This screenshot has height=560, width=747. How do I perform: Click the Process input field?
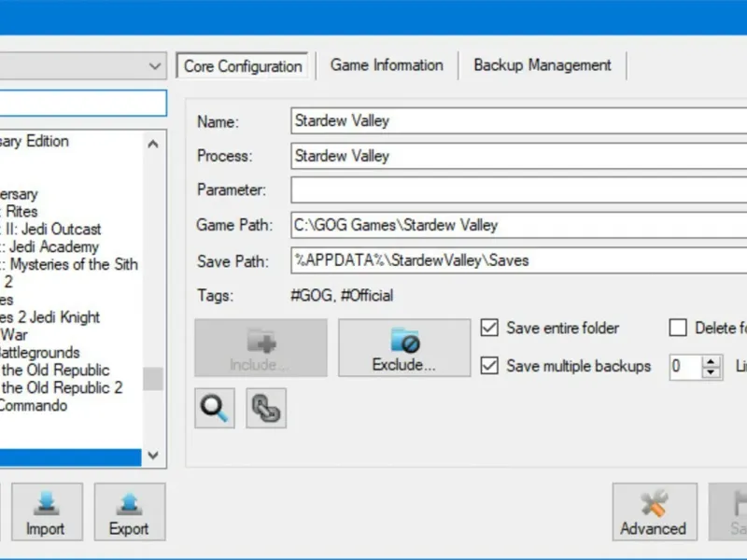pyautogui.click(x=519, y=156)
